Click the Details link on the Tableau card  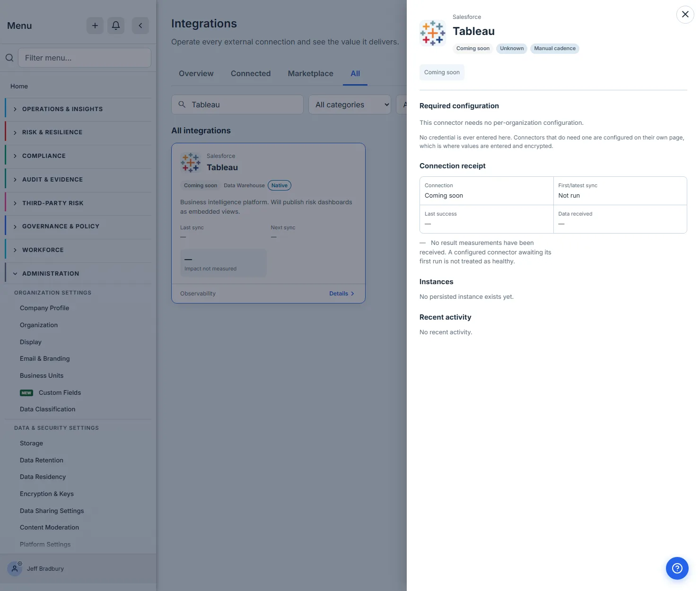(341, 294)
